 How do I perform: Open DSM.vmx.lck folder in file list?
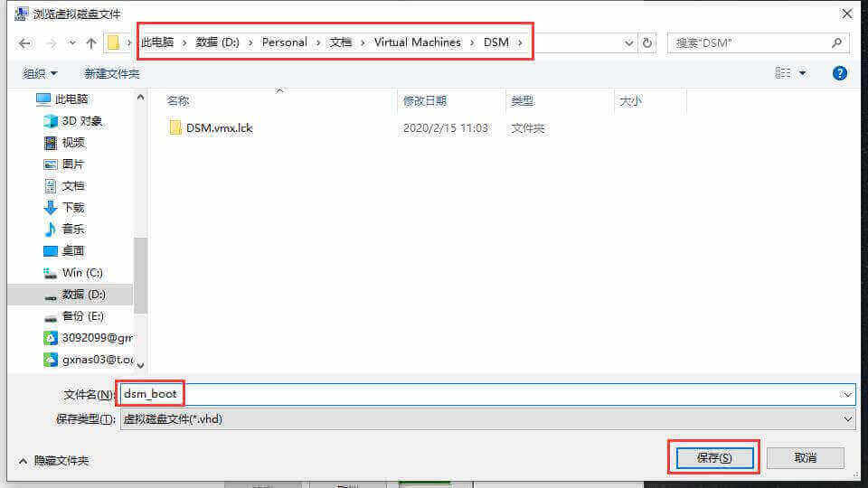click(x=219, y=128)
